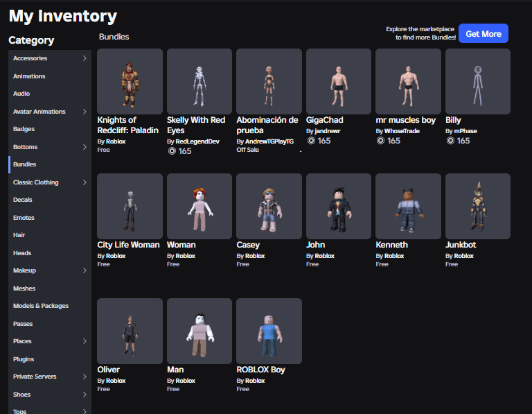532x414 pixels.
Task: Click the Bundles section heading
Action: click(114, 37)
